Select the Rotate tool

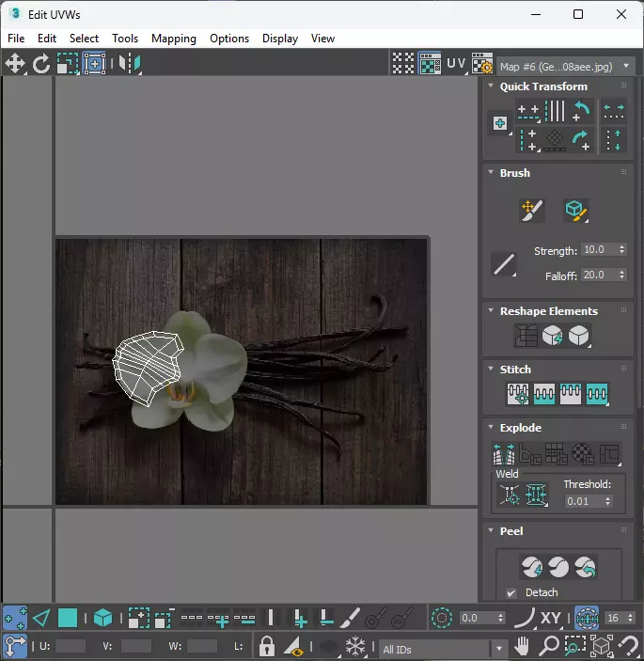(40, 64)
